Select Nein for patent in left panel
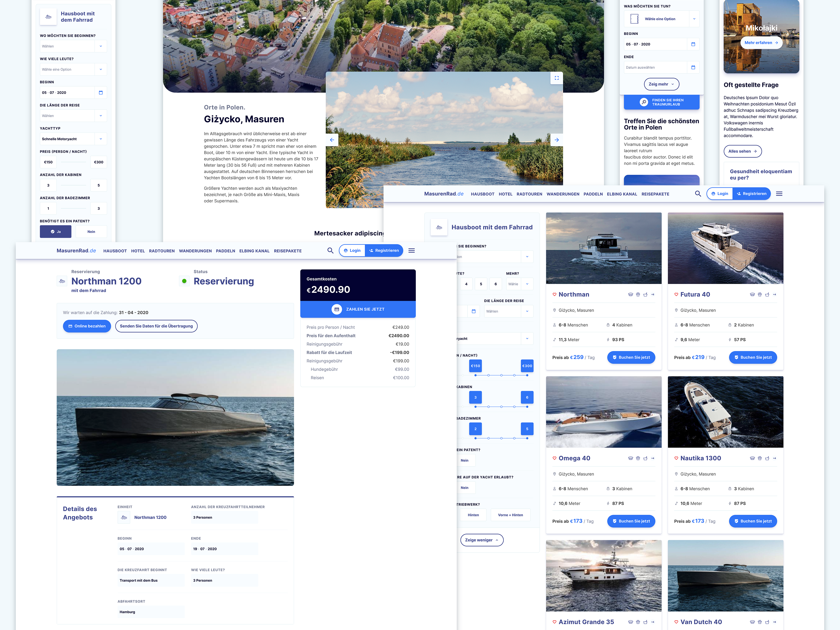This screenshot has height=630, width=840. pos(91,232)
